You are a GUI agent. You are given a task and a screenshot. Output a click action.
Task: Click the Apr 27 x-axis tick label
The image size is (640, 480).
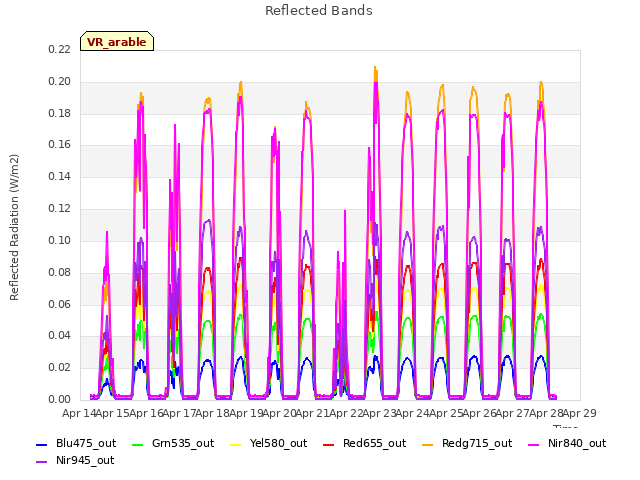[x=513, y=413]
